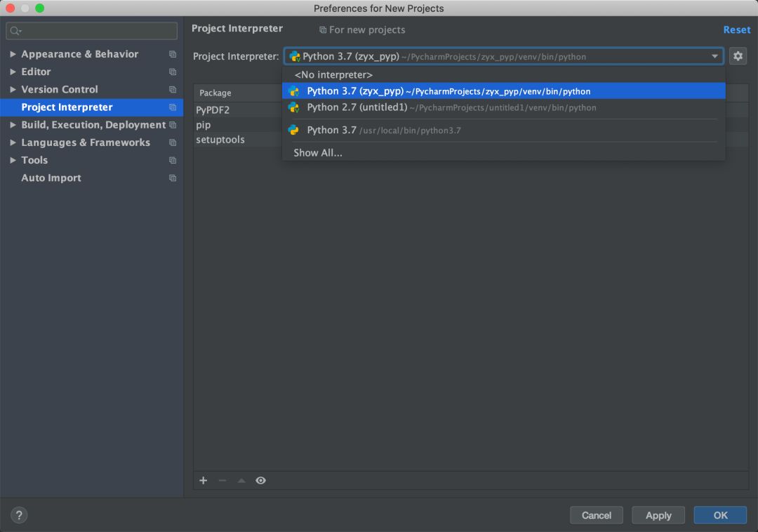
Task: Expand Editor section
Action: tap(13, 72)
